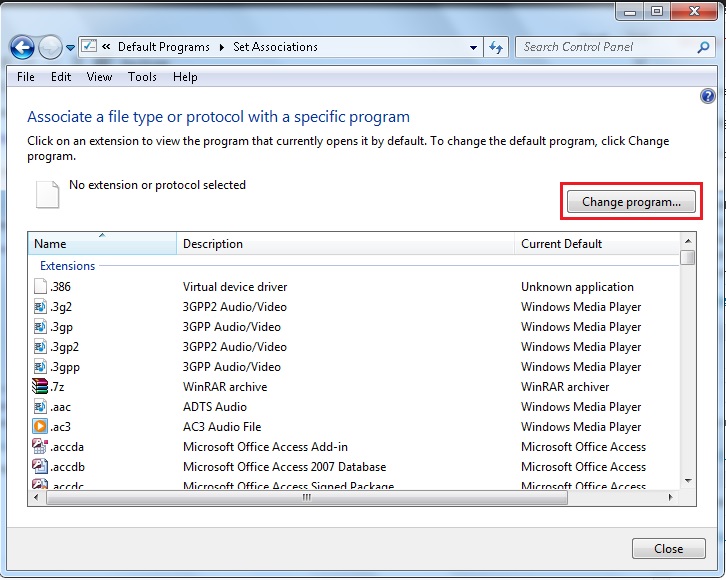The width and height of the screenshot is (726, 580).
Task: Open the Tools menu
Action: [142, 77]
